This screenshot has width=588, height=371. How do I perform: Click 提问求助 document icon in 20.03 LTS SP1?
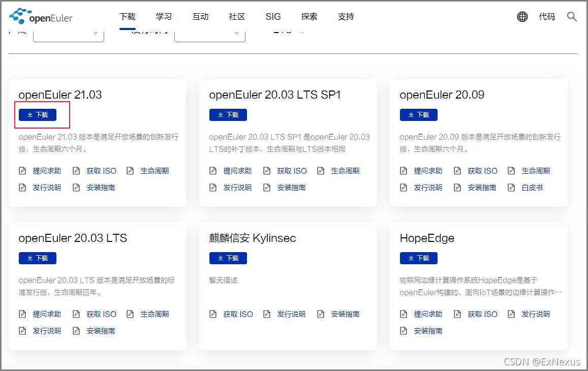point(213,171)
